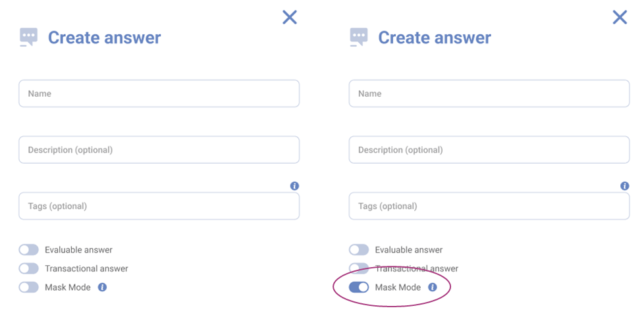This screenshot has height=325, width=644.
Task: Click Tags info icon in the right panel
Action: click(x=624, y=186)
